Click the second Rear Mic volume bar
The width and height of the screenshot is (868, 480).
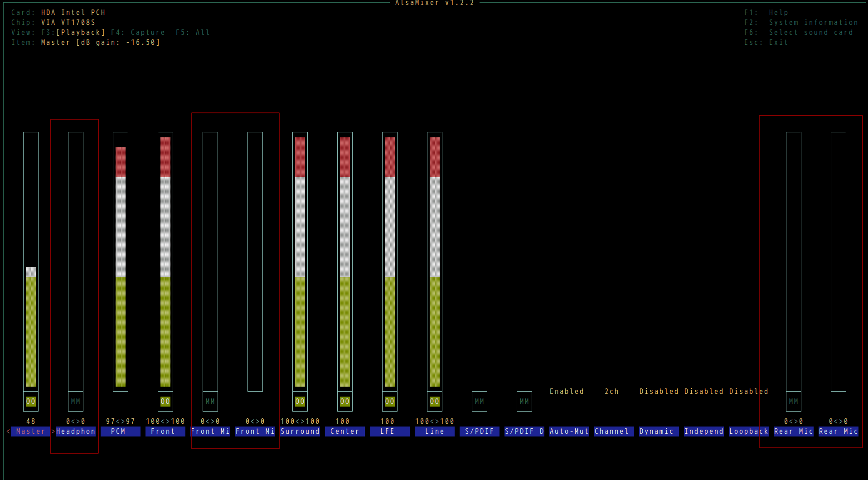(x=839, y=262)
